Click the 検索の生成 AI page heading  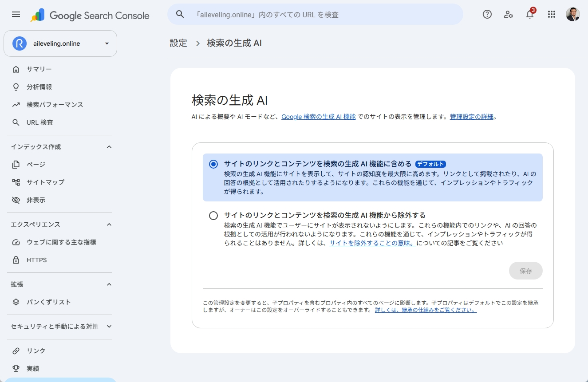click(230, 100)
